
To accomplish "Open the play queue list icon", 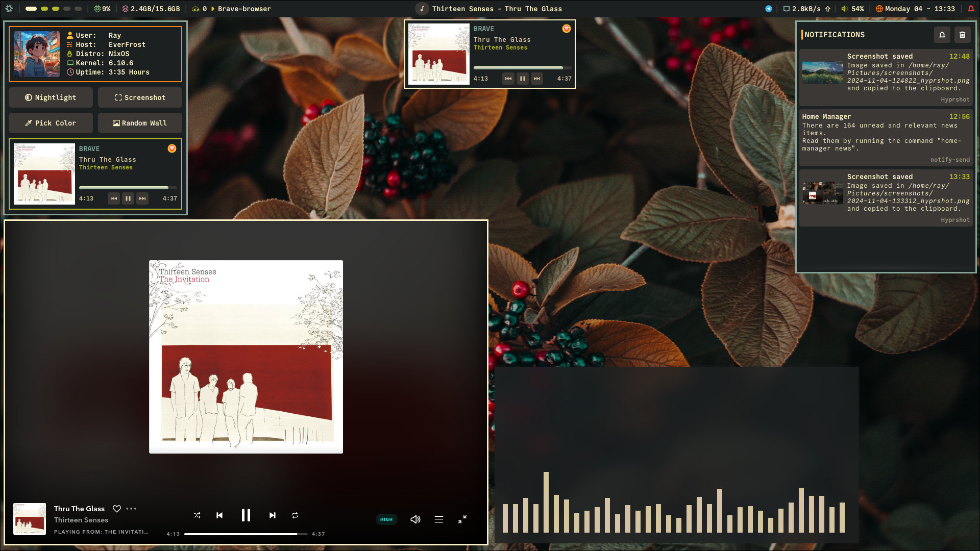I will tap(439, 519).
